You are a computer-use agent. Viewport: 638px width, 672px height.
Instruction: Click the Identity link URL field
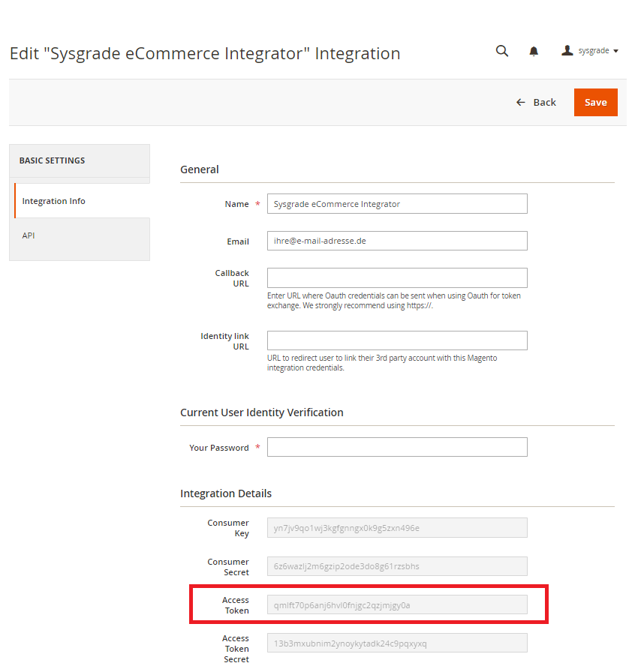click(x=397, y=340)
